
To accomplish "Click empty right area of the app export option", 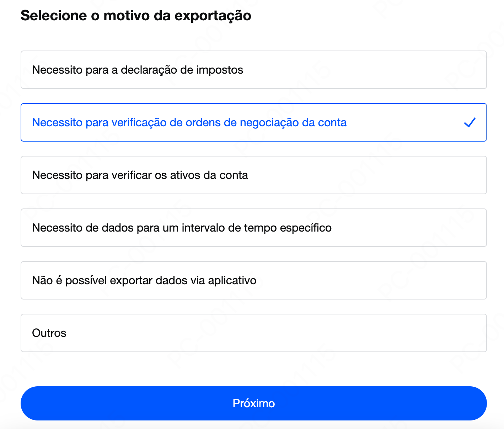I will coord(370,280).
